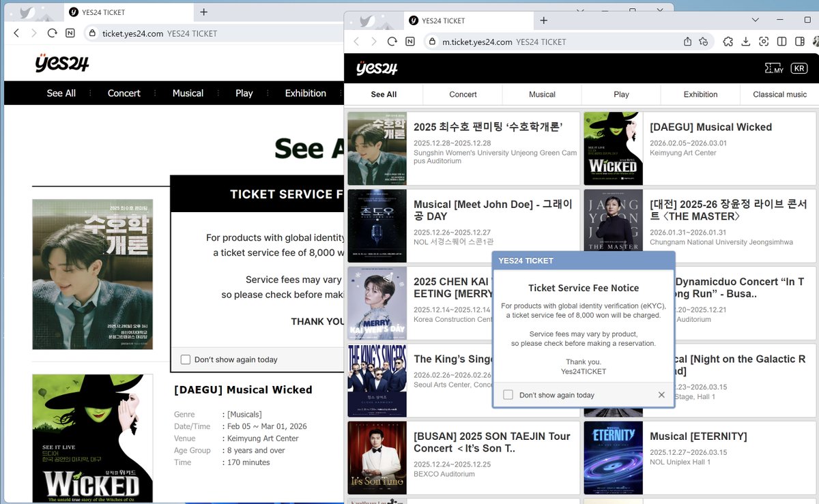Click Play in the back window nav bar

244,93
